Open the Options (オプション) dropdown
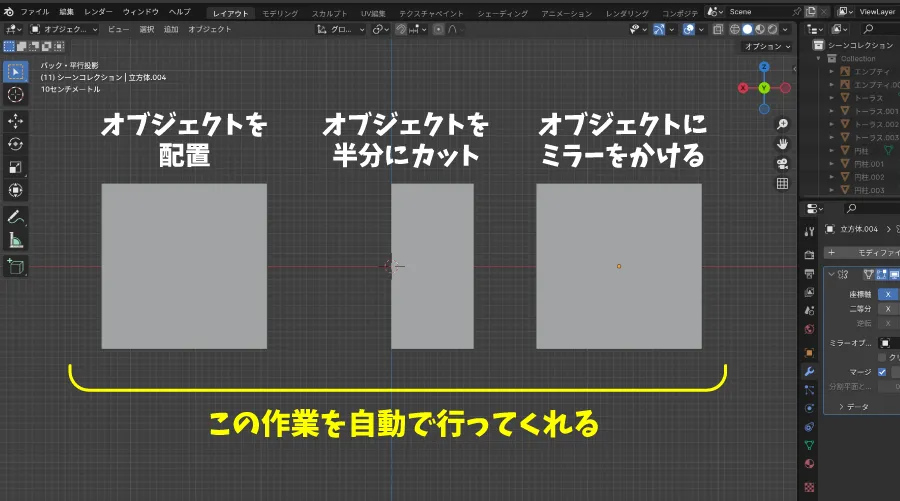 tap(767, 47)
